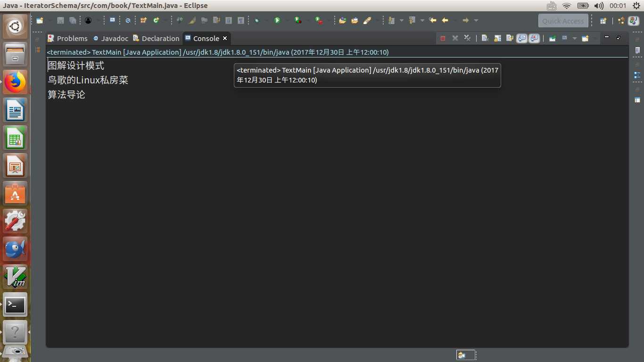
Task: Click console output line 鸟歌的Linux私房菜
Action: [x=88, y=80]
